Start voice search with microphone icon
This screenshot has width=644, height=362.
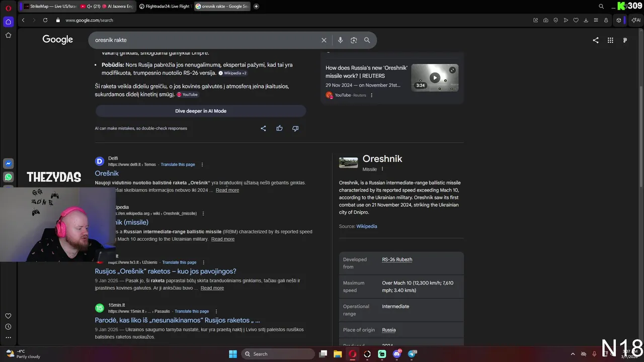pyautogui.click(x=340, y=40)
